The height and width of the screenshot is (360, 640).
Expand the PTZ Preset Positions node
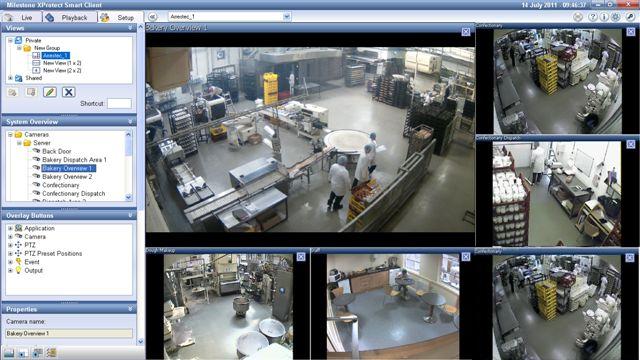pyautogui.click(x=10, y=253)
